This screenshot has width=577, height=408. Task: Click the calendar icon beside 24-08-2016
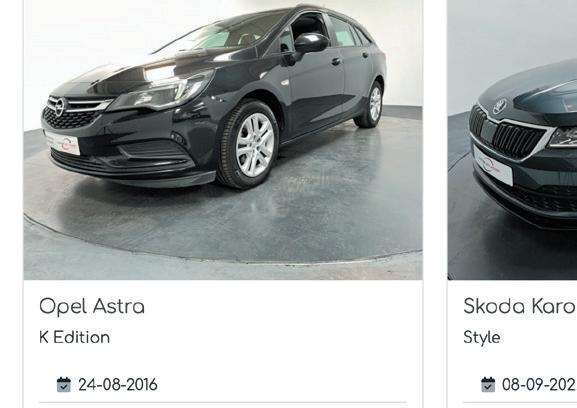(x=64, y=385)
